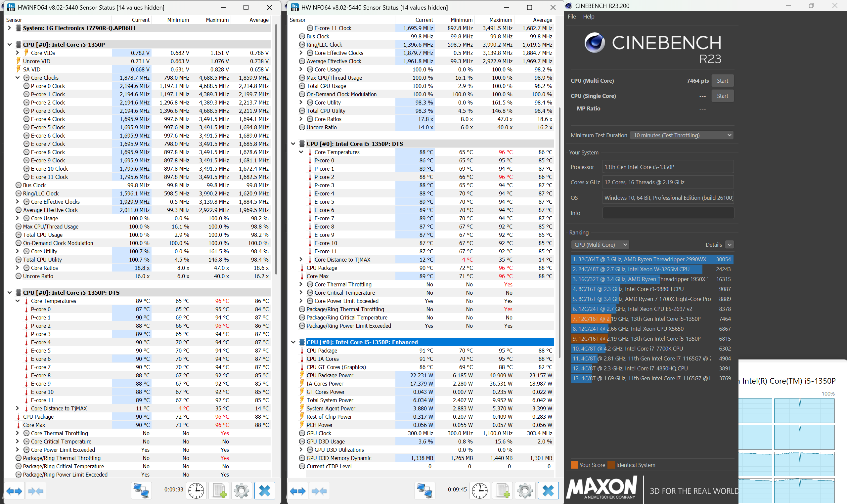Collapse CPU Enhanced group in right window
Viewport: 847px width, 504px height.
(x=293, y=342)
